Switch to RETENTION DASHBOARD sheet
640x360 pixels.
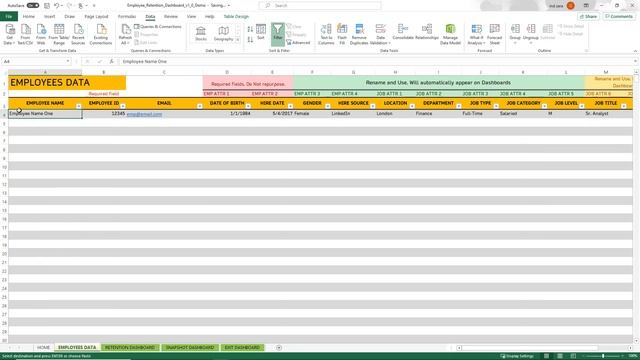130,347
